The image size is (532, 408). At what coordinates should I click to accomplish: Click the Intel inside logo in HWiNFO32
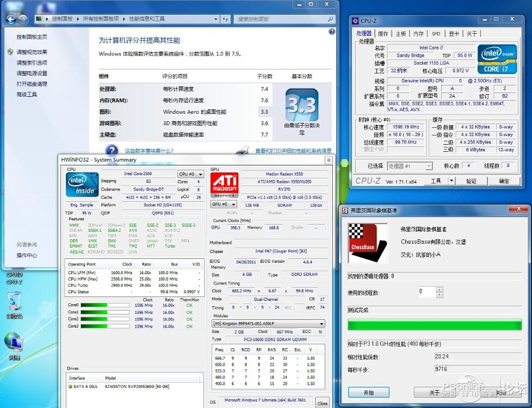point(83,184)
